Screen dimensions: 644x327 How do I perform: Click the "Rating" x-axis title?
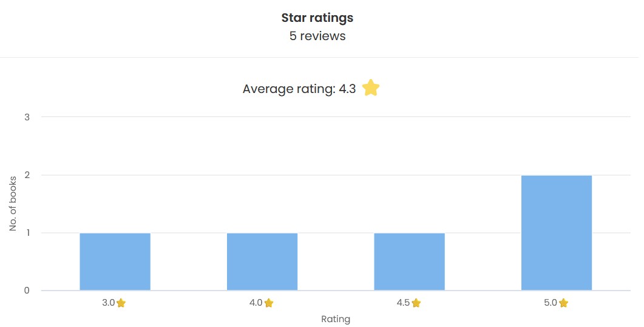tap(336, 318)
